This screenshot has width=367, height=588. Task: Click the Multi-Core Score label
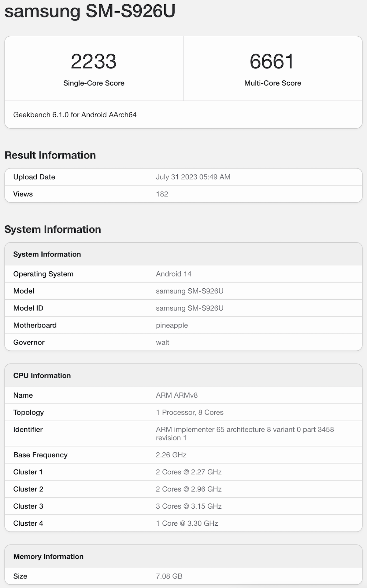(x=272, y=83)
